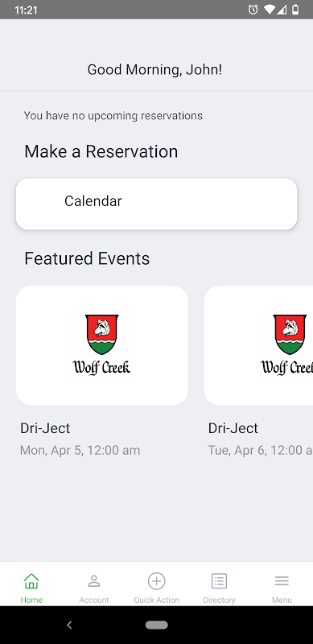Screen dimensions: 313x644
Task: Tap the Quick Action label text
Action: coord(156,600)
